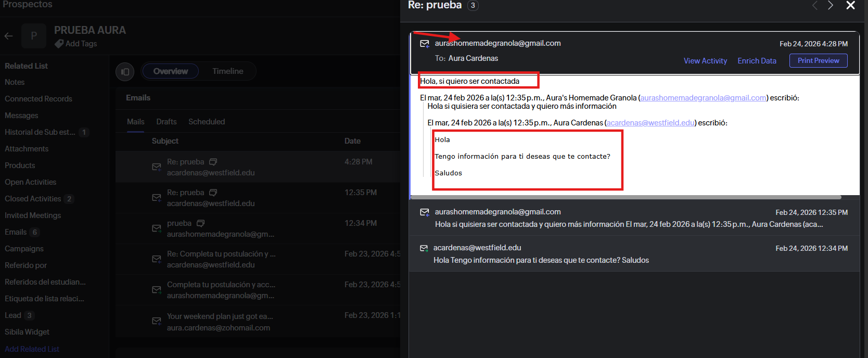Click the tag icon next to Add Tags
The height and width of the screenshot is (358, 868).
pyautogui.click(x=59, y=44)
